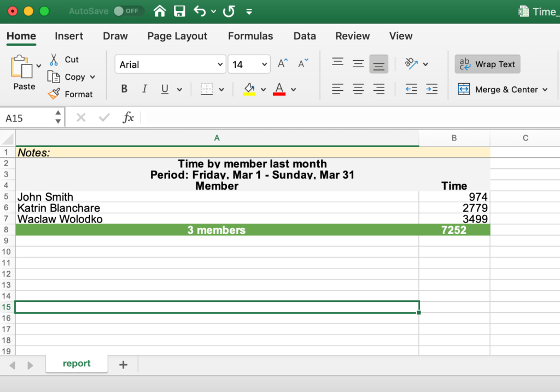Apply bold formatting with the Bold icon

pyautogui.click(x=124, y=88)
